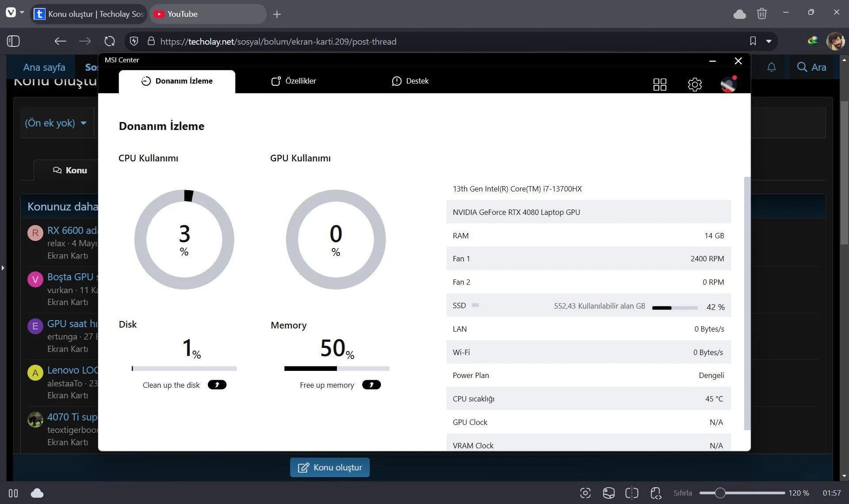This screenshot has height=504, width=849.
Task: Open the MSI Center apps grid icon
Action: click(x=660, y=84)
